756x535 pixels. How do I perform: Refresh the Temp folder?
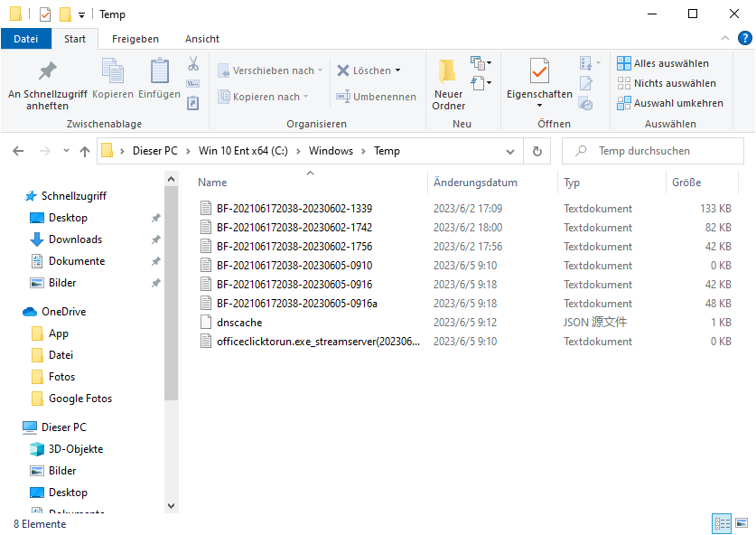(x=537, y=152)
